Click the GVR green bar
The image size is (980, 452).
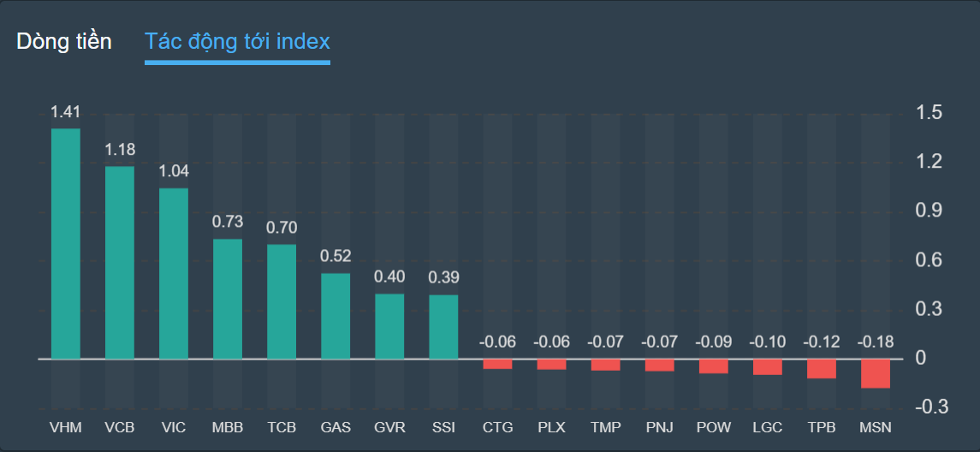click(389, 326)
